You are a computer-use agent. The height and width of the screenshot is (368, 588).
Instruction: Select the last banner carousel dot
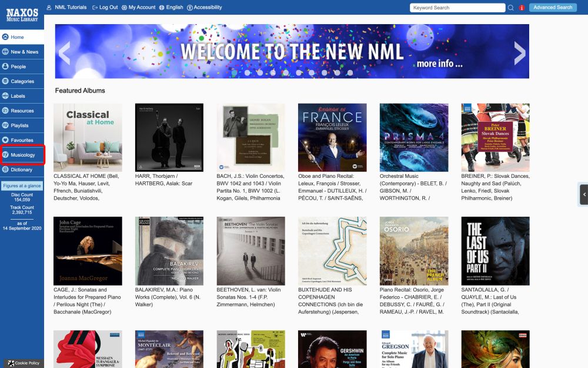coord(350,73)
